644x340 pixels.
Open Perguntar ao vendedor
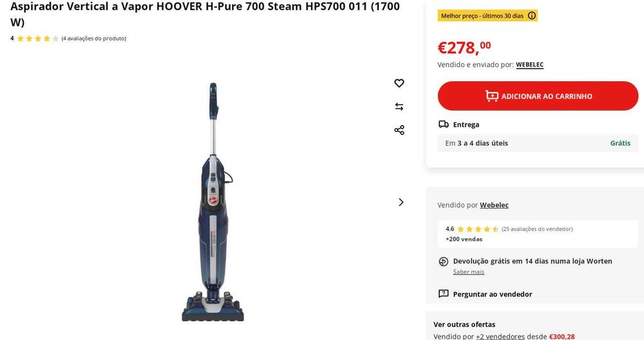click(x=493, y=294)
